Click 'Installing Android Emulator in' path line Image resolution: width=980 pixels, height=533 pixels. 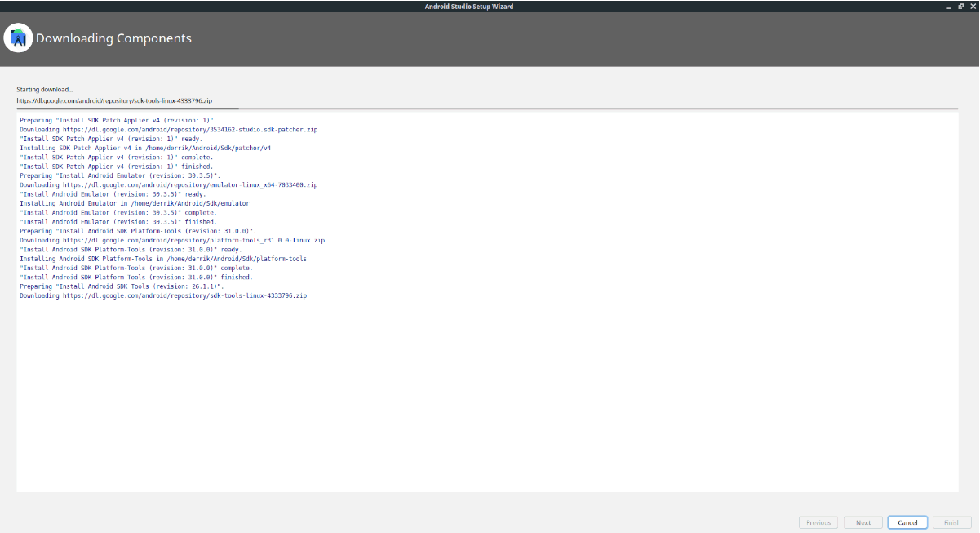pyautogui.click(x=135, y=203)
